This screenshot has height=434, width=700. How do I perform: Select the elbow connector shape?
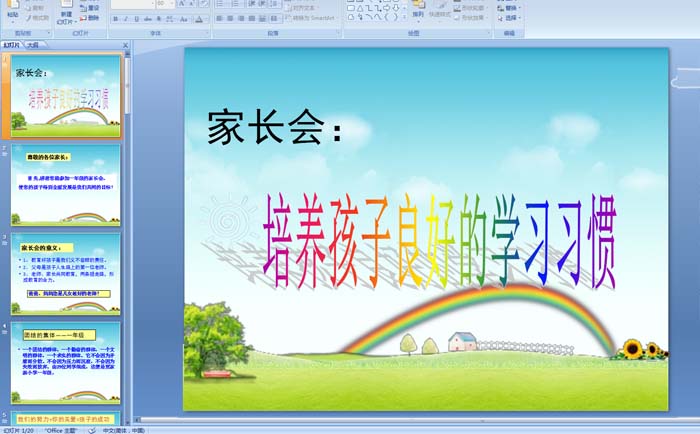pos(369,8)
